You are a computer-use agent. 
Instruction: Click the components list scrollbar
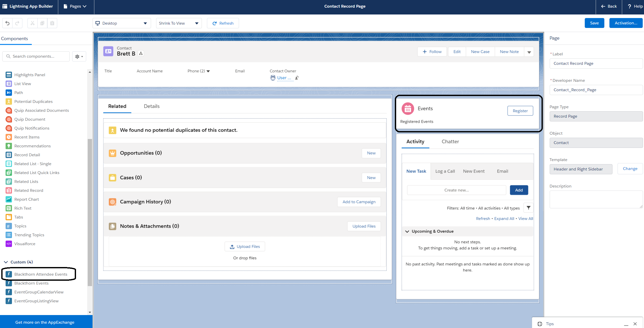(89, 212)
